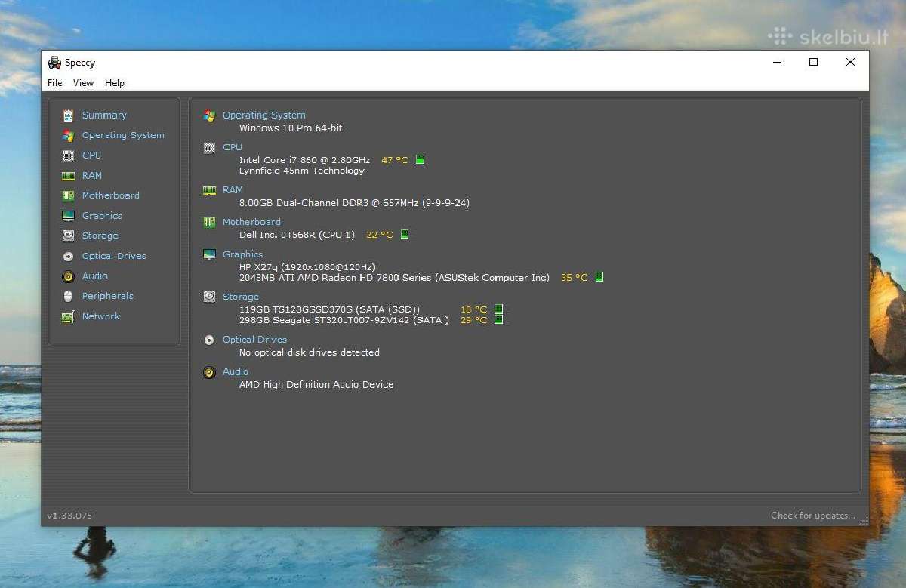Open the Help menu
The image size is (906, 588).
[x=115, y=83]
